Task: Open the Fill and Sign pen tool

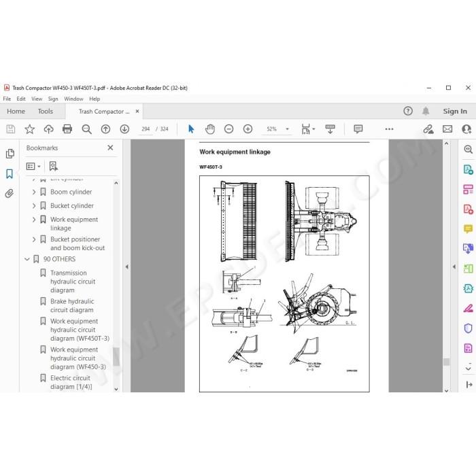Action: tap(468, 309)
